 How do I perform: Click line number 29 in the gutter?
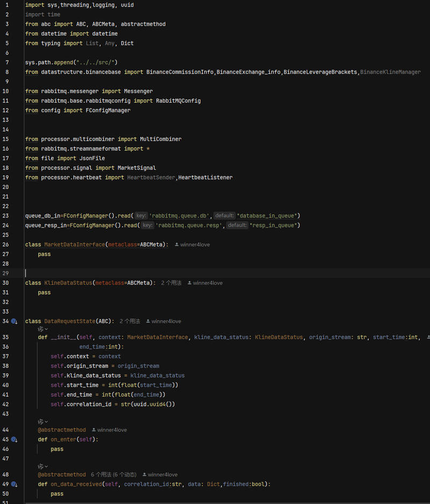(6, 273)
